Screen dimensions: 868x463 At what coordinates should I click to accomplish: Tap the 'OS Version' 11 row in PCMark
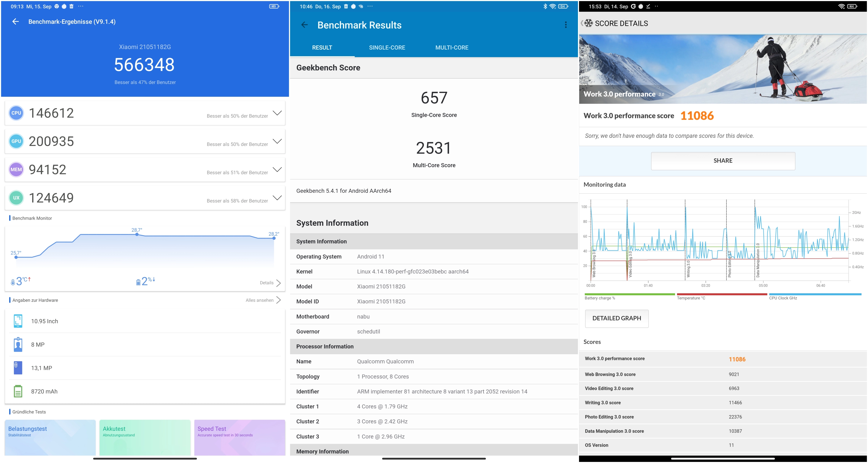(723, 445)
